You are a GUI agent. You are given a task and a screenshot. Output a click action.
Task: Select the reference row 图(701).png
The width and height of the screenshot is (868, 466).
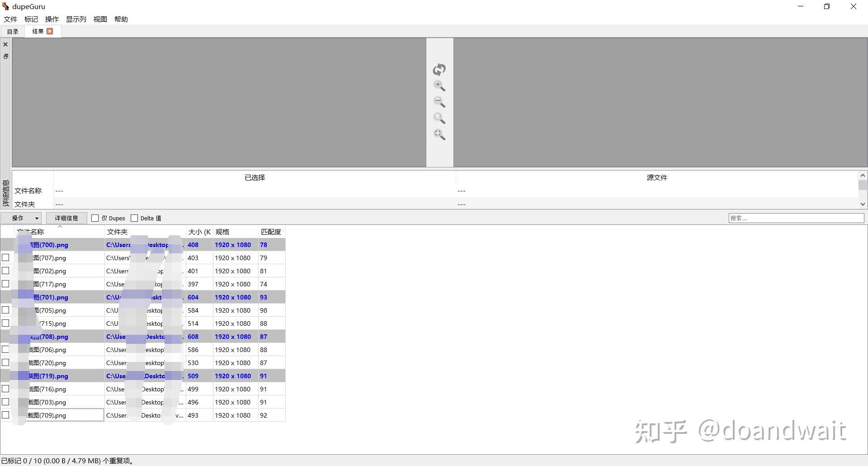coord(143,297)
